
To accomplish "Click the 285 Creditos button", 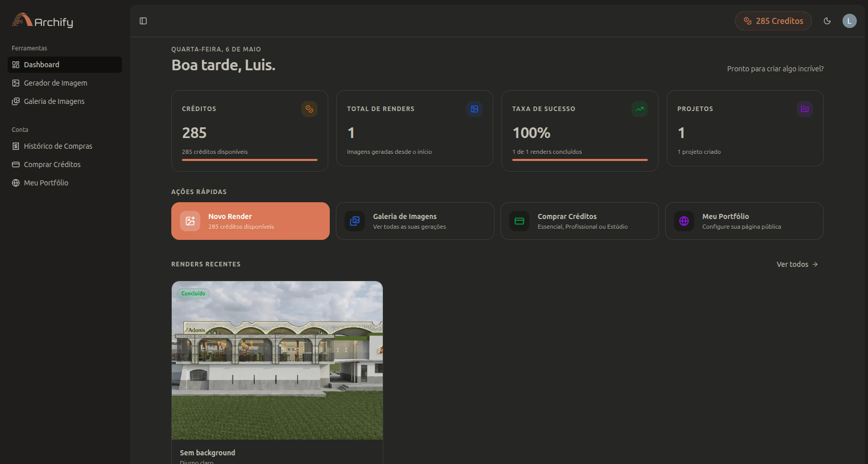I will 773,21.
